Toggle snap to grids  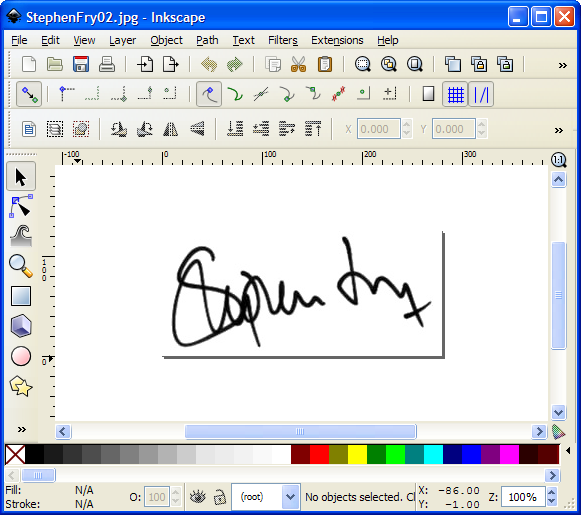tap(455, 94)
